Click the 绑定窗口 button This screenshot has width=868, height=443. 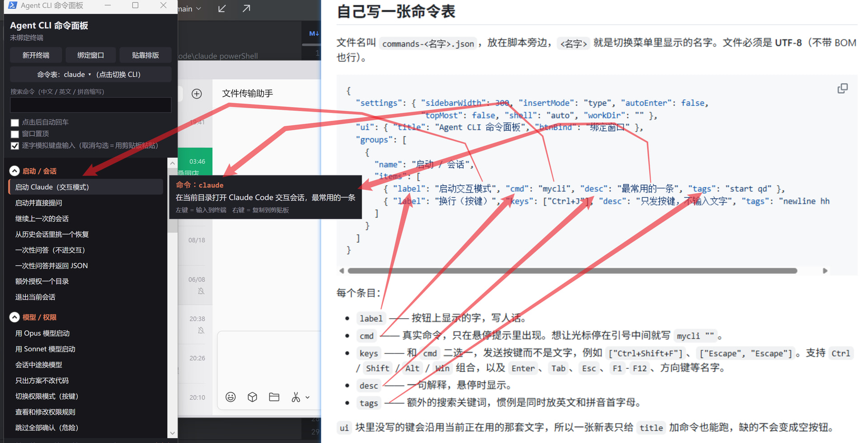point(90,55)
